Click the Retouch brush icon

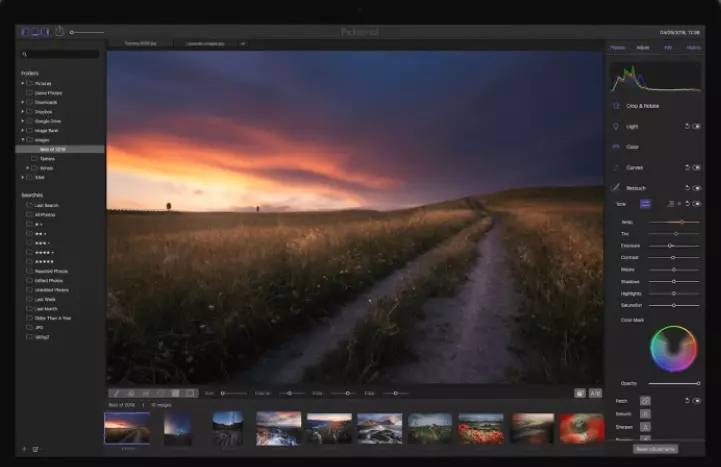coord(615,188)
